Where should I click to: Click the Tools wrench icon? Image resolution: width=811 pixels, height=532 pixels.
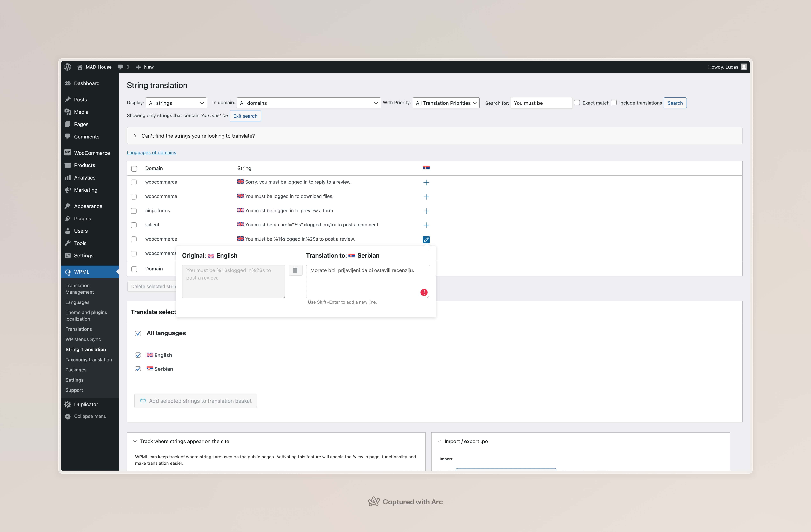click(67, 243)
